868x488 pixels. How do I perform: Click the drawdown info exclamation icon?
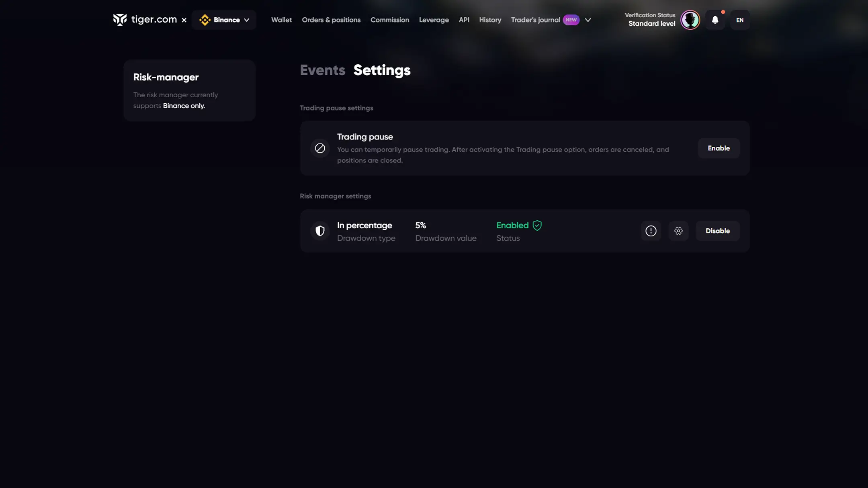pos(651,231)
